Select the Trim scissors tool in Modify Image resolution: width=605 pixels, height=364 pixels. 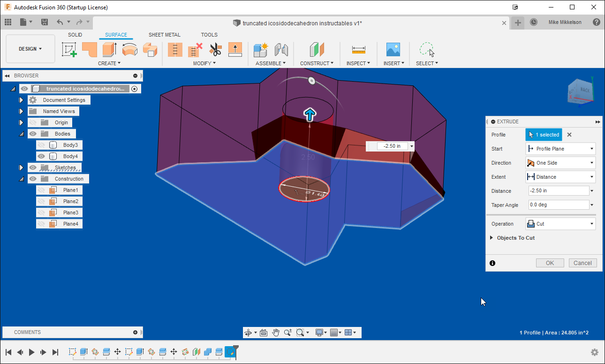[x=215, y=49]
